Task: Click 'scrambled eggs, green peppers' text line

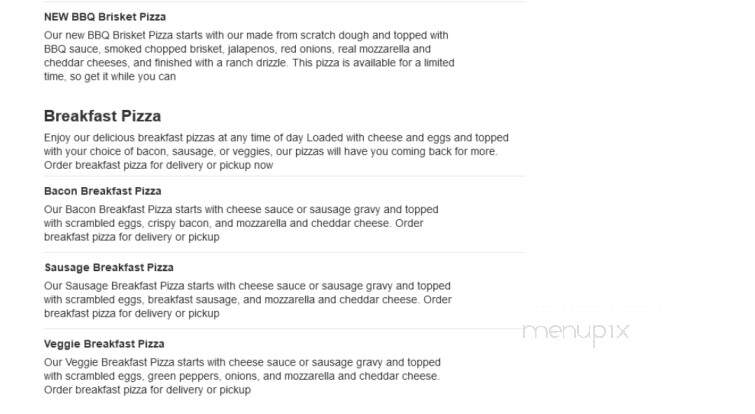Action: click(x=242, y=376)
